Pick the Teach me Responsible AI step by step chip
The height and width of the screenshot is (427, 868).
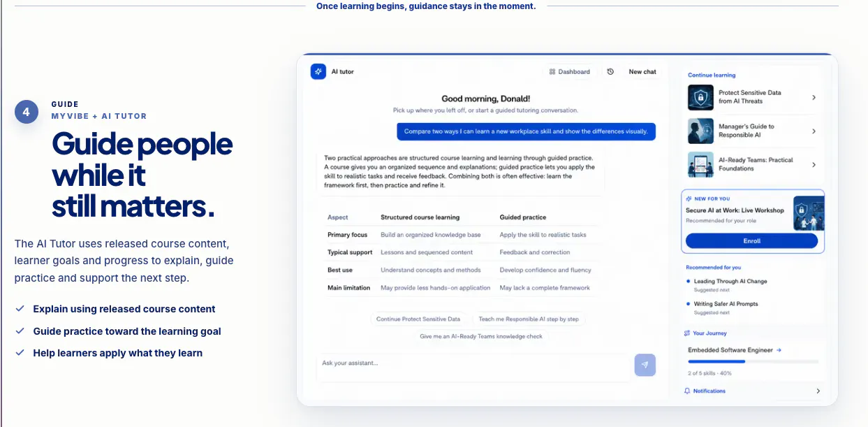click(529, 319)
